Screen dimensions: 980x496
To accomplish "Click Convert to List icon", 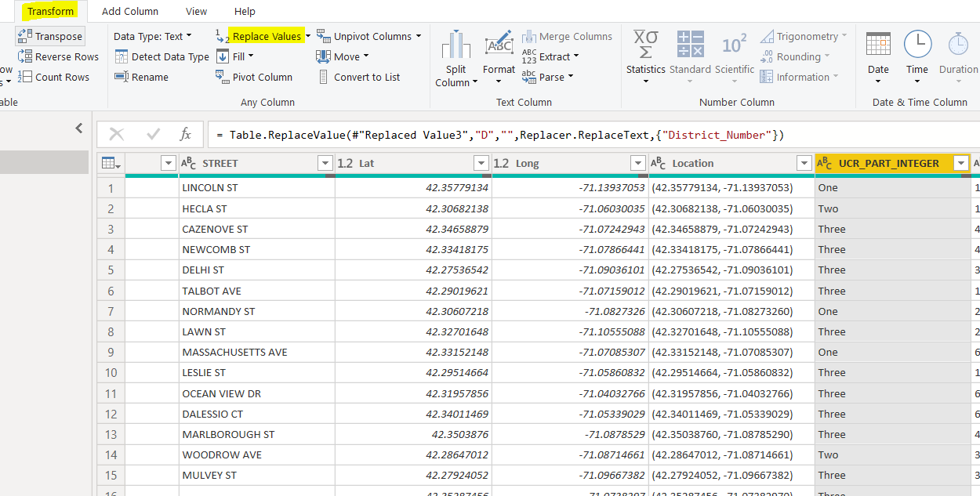I will 323,77.
